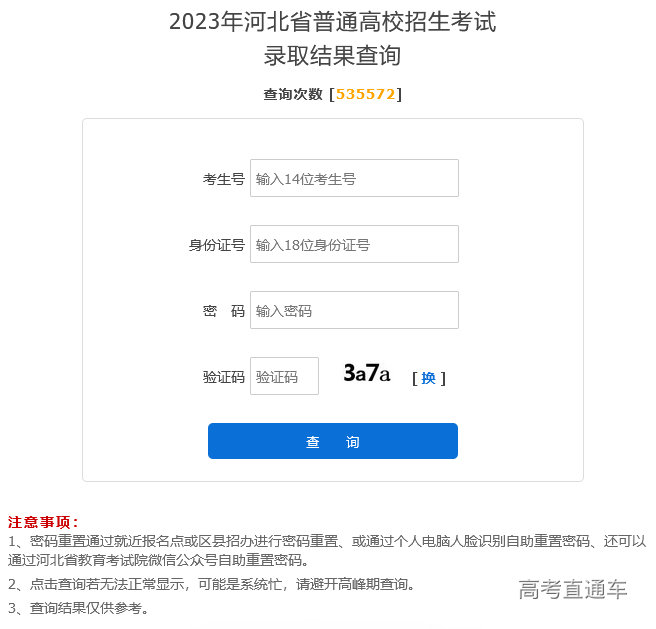
Task: Click the 高考直通车 watermark text
Action: pyautogui.click(x=573, y=590)
